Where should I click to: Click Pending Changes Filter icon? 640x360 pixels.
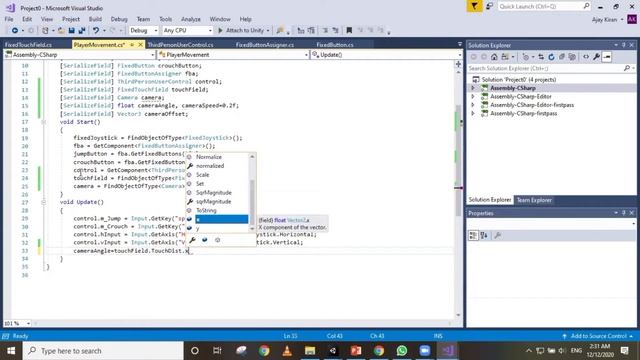(527, 57)
